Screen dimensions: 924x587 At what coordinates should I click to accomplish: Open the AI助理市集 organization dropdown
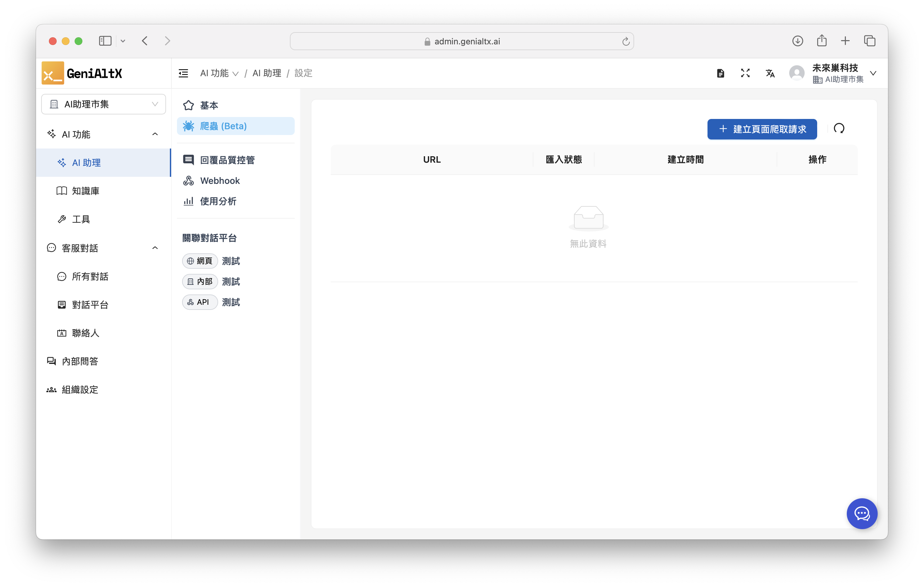[x=104, y=104]
